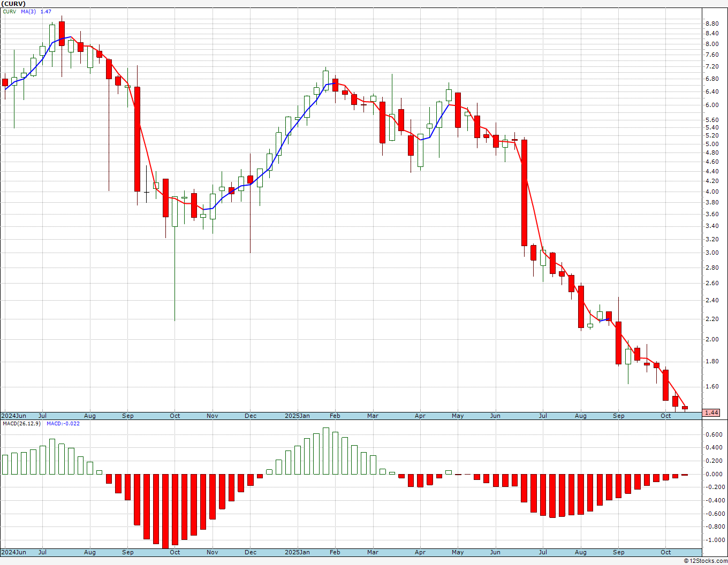Click the 1.44 current price tag
Image resolution: width=728 pixels, height=565 pixels.
(712, 413)
